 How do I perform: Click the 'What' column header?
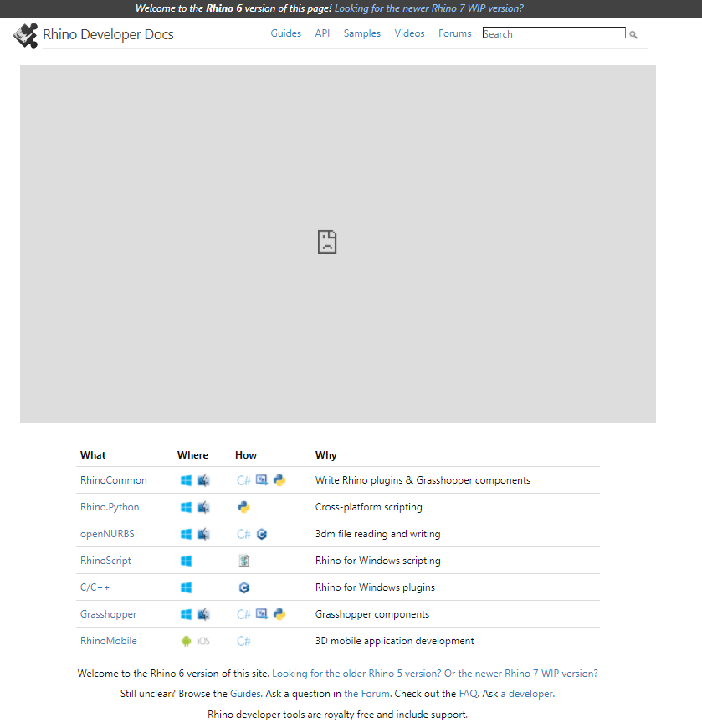93,455
